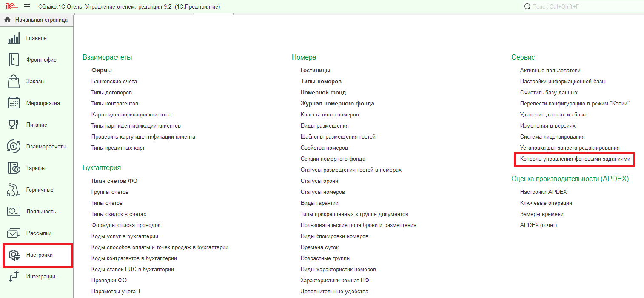Open Времена суток

click(320, 247)
